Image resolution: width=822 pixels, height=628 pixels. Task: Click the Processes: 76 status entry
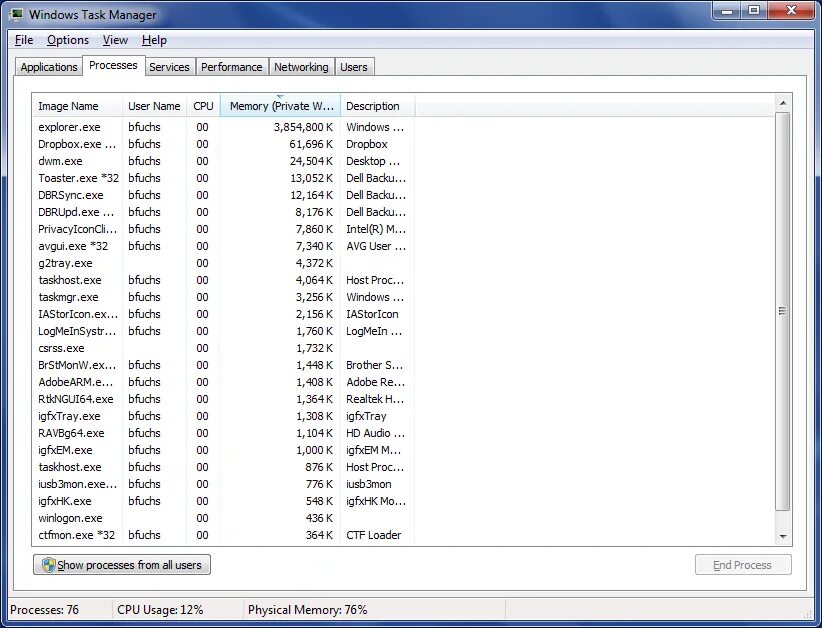click(45, 610)
